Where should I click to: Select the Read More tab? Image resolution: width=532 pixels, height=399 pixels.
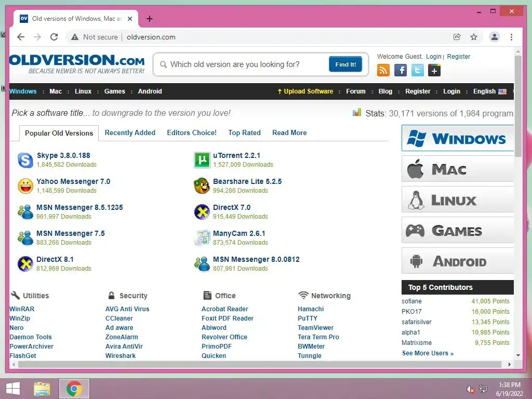pos(289,132)
